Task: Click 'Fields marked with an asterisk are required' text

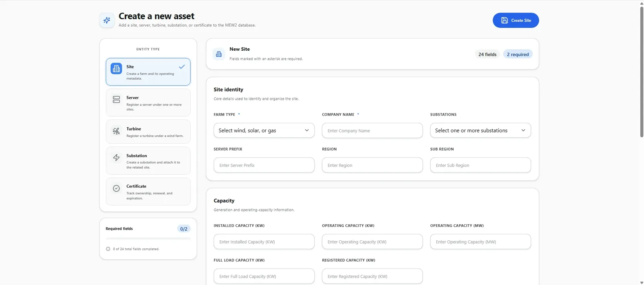Action: (x=266, y=59)
